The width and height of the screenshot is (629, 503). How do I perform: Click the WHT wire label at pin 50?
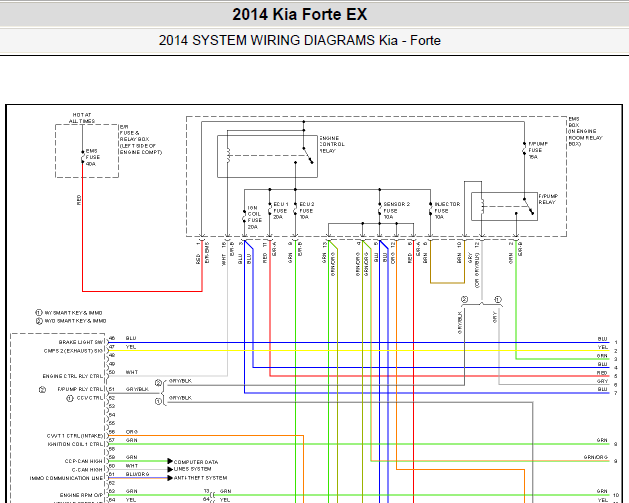pos(132,372)
